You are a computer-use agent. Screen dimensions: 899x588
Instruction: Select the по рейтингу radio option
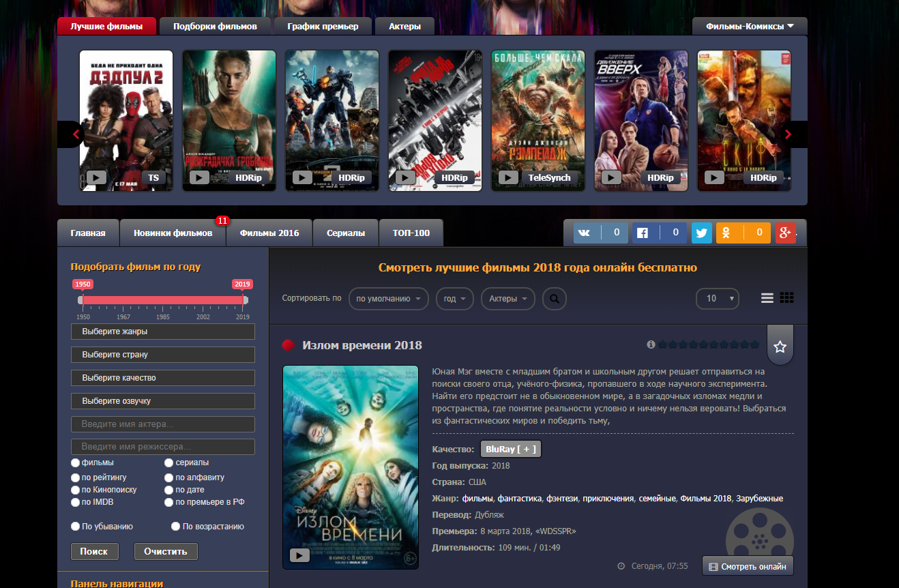click(x=75, y=477)
